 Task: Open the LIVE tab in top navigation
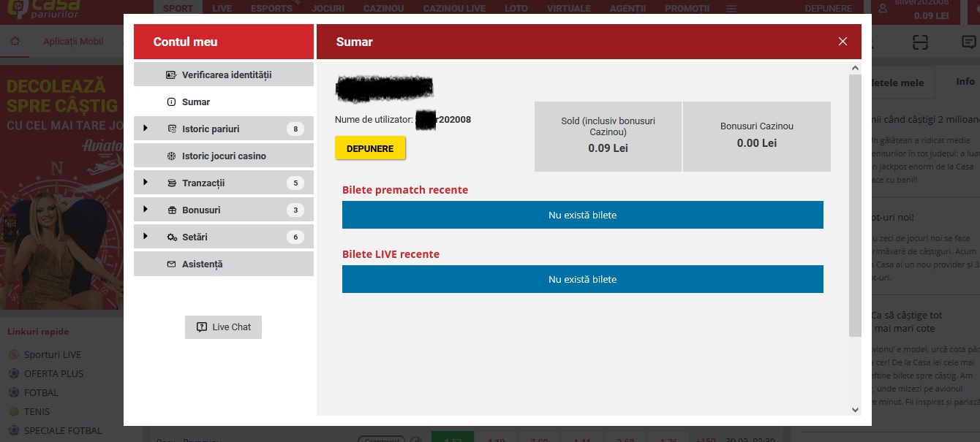pyautogui.click(x=222, y=9)
